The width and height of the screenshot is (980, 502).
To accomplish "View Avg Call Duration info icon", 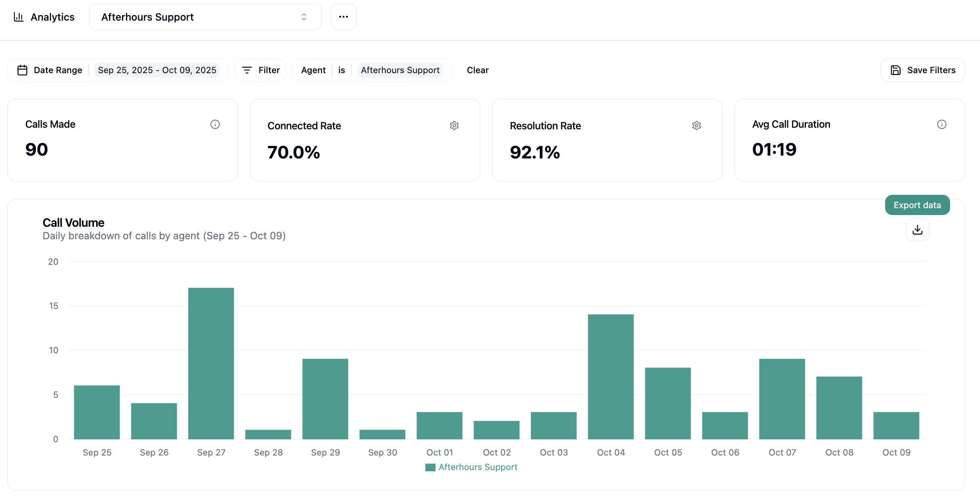I will (x=942, y=124).
